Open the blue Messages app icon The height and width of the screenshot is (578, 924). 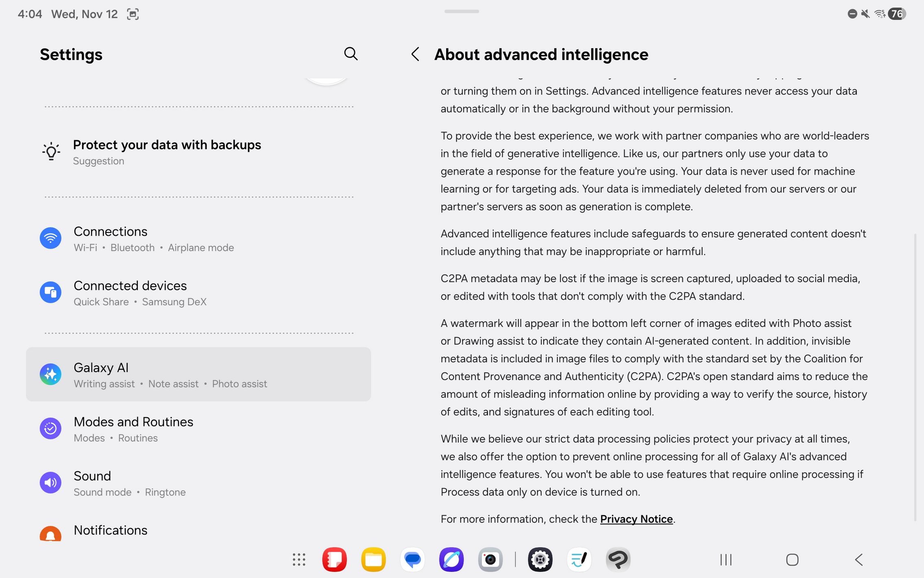coord(412,560)
